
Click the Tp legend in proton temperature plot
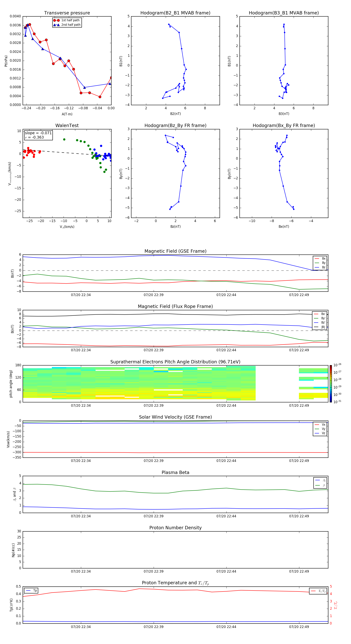tap(31, 591)
